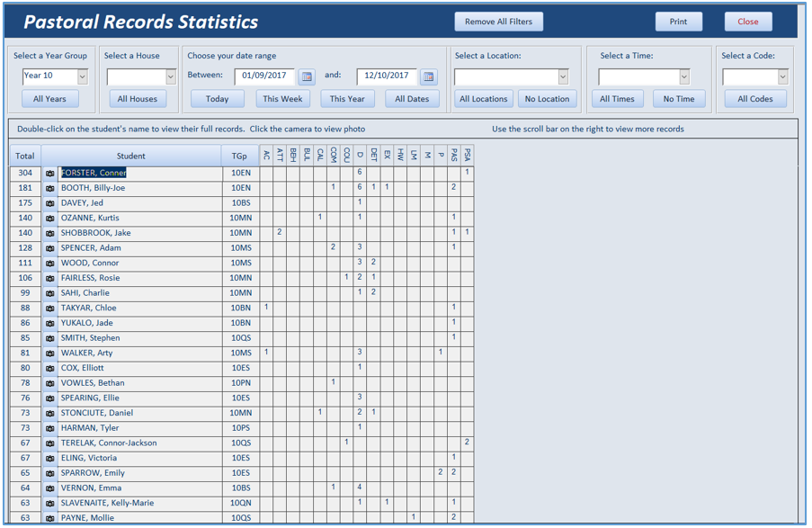Image resolution: width=812 pixels, height=528 pixels.
Task: Choose All Dates range
Action: (412, 98)
